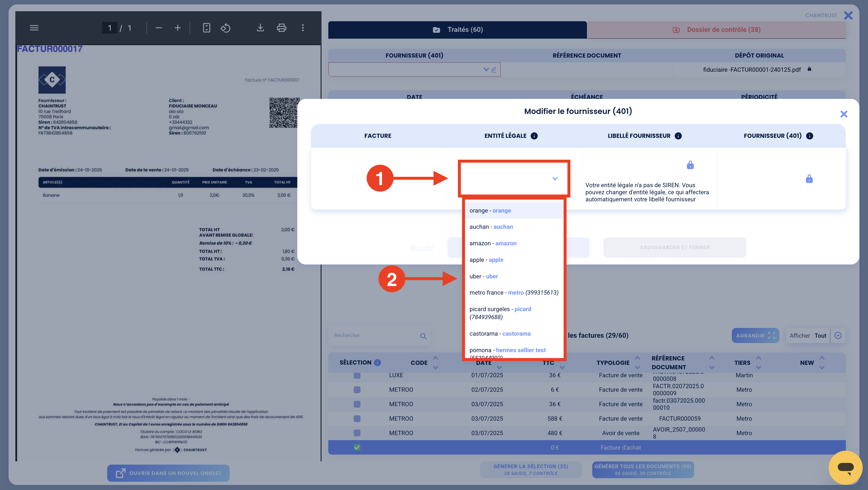Screen dimensions: 868x490
Task: Toggle checkbox for METROO 36 € row
Action: 357,404
